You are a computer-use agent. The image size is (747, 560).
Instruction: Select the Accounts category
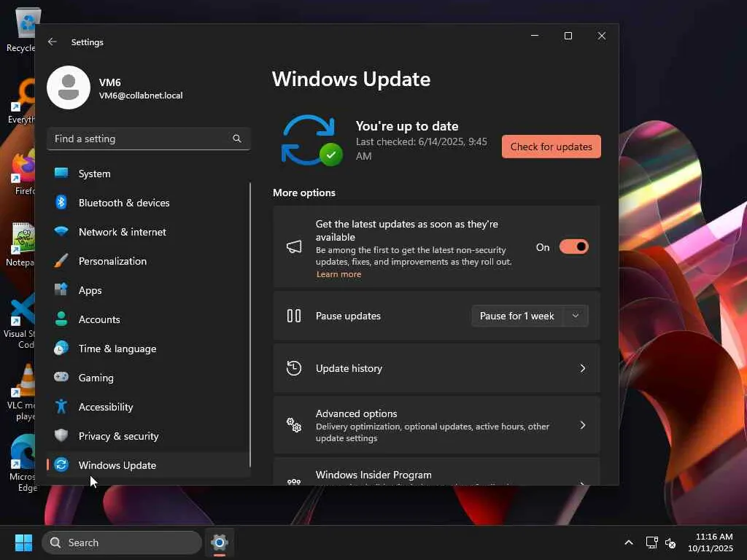pos(149,319)
